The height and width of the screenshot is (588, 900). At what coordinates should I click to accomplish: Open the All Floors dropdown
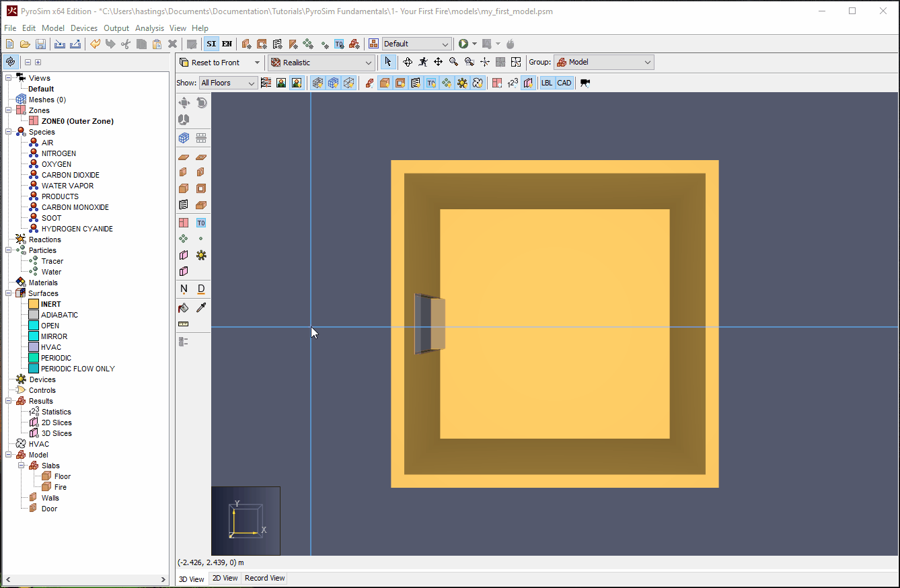(228, 83)
